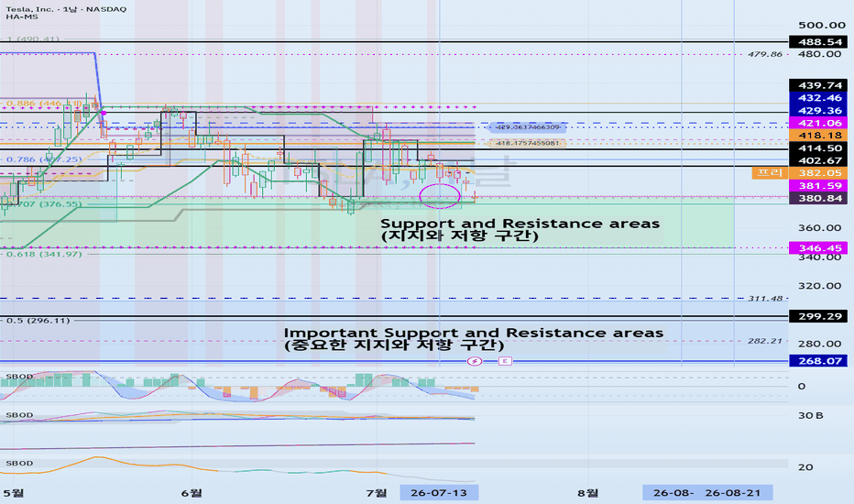Select the blue 432.46 price label
The width and height of the screenshot is (854, 504).
[x=818, y=98]
